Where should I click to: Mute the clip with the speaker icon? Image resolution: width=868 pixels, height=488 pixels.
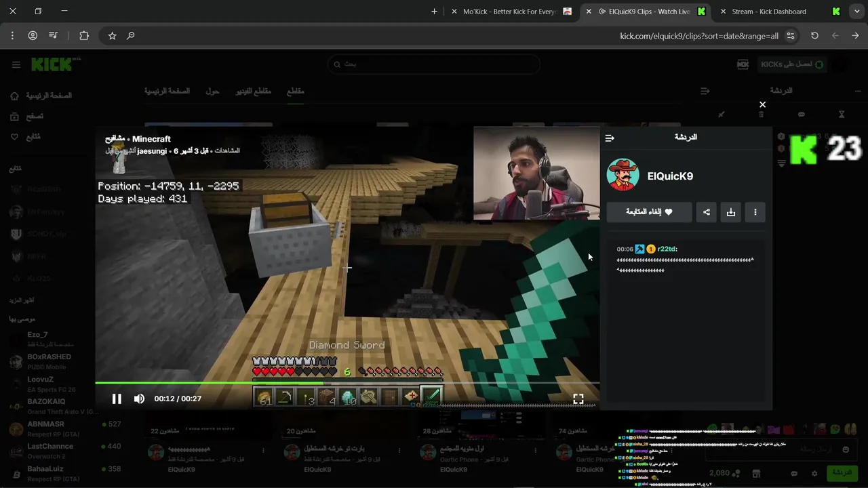pos(139,399)
